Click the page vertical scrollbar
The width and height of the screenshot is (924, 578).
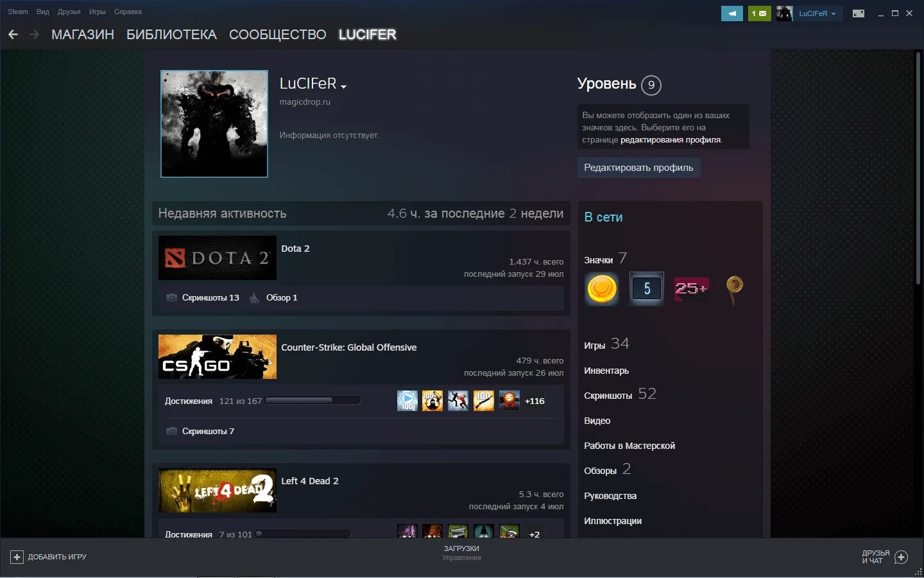pos(918,168)
